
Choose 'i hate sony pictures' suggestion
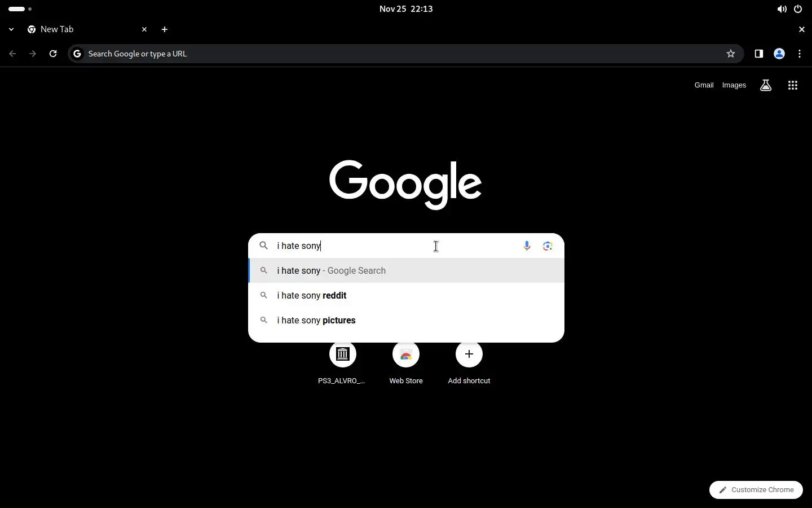(x=406, y=320)
